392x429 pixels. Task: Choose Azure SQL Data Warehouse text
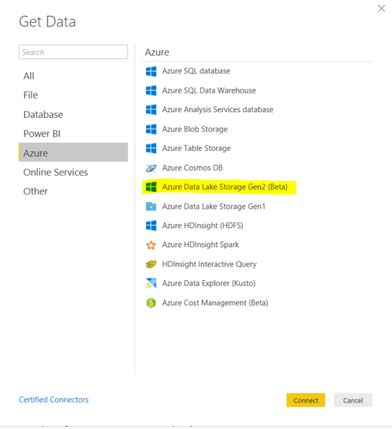point(209,90)
